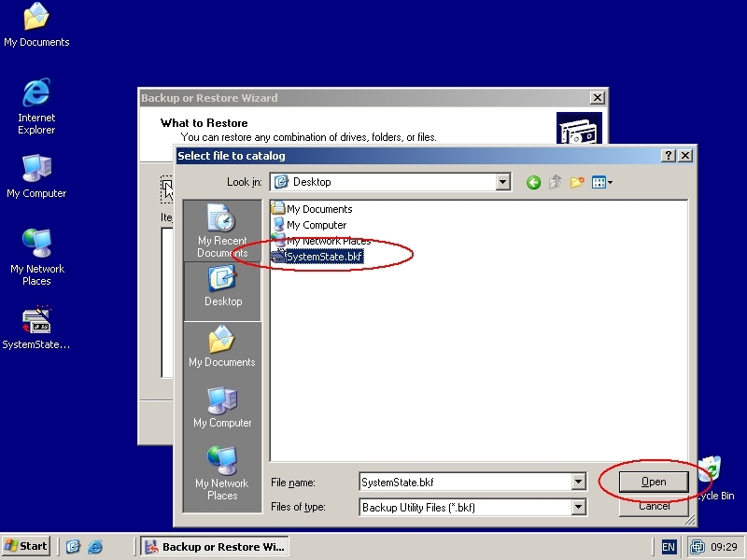This screenshot has width=747, height=560.
Task: Click the EN language indicator
Action: click(x=668, y=547)
